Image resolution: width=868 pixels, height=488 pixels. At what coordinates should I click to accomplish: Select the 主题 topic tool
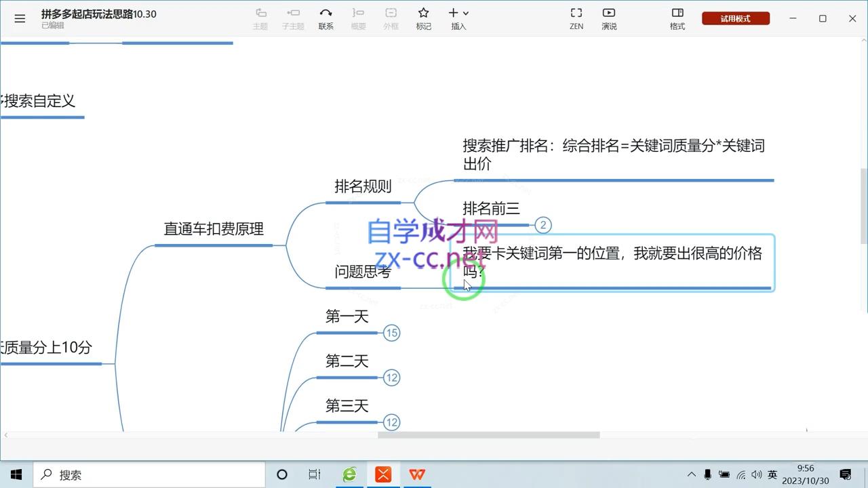point(260,18)
